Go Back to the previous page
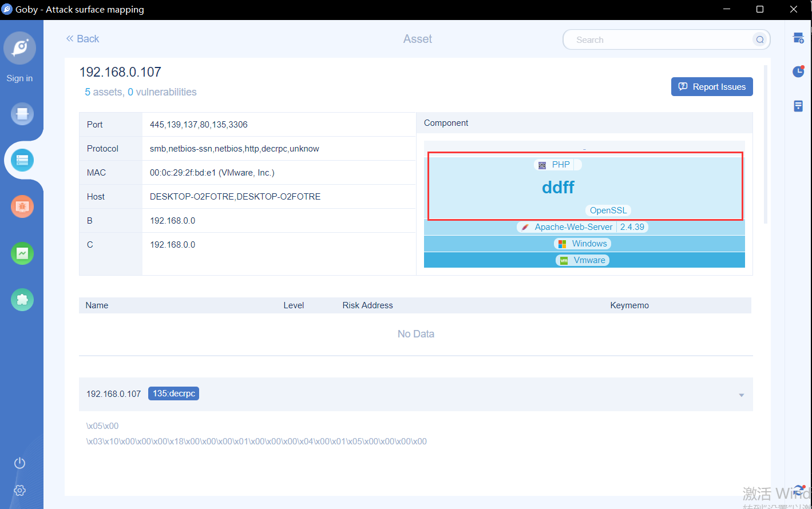This screenshot has width=812, height=509. pos(82,39)
